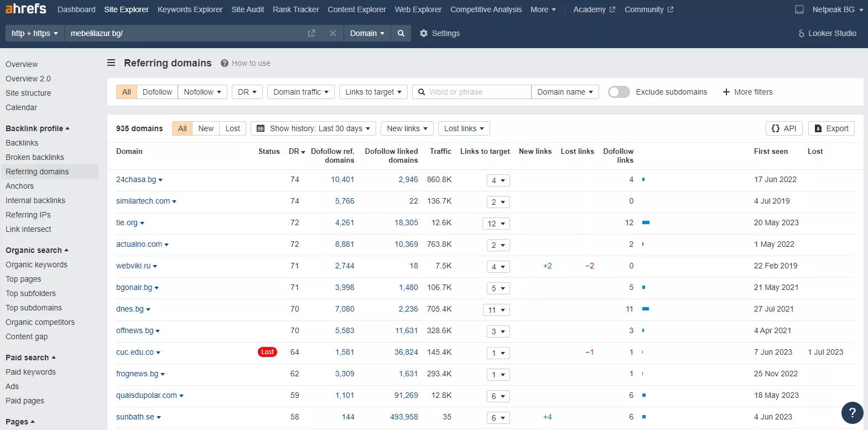Open the Domain traffic dropdown
The height and width of the screenshot is (430, 868).
[x=301, y=92]
